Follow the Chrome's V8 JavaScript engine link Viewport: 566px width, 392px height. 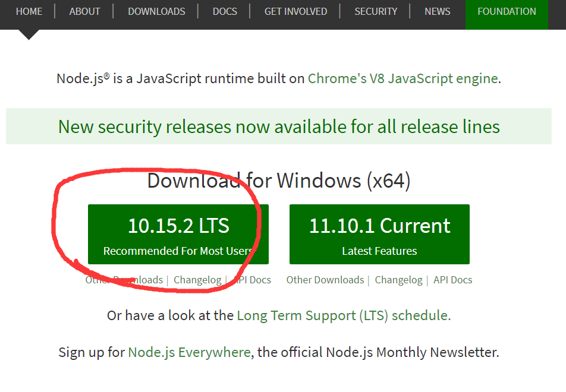tap(403, 78)
